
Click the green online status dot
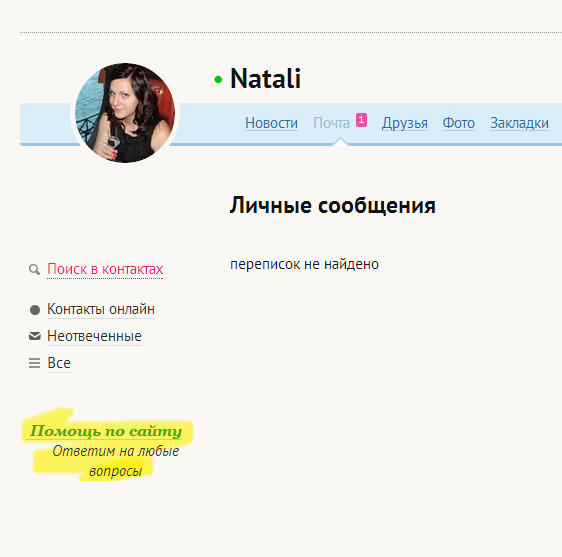click(218, 80)
